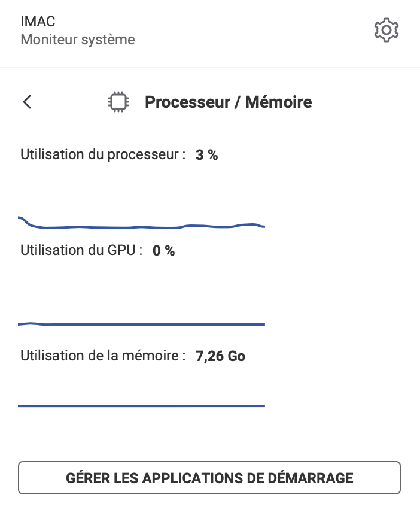Click the 3 % processor usage value
Viewport: 420px width, 528px height.
coord(206,155)
